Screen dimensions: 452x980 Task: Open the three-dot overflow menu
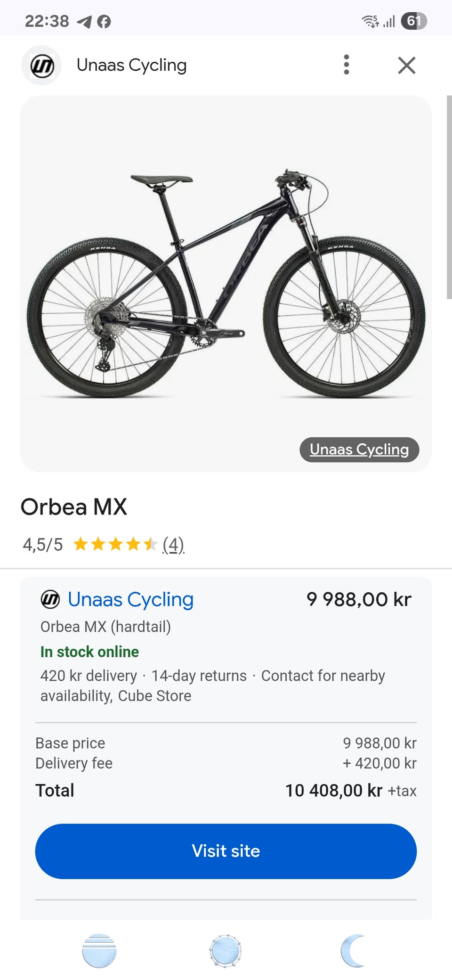click(347, 65)
